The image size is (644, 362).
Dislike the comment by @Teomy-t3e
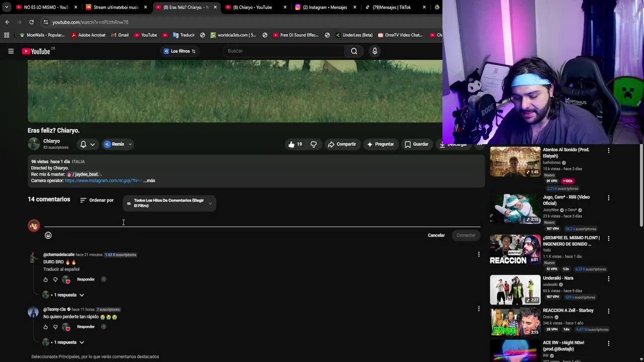pos(55,327)
